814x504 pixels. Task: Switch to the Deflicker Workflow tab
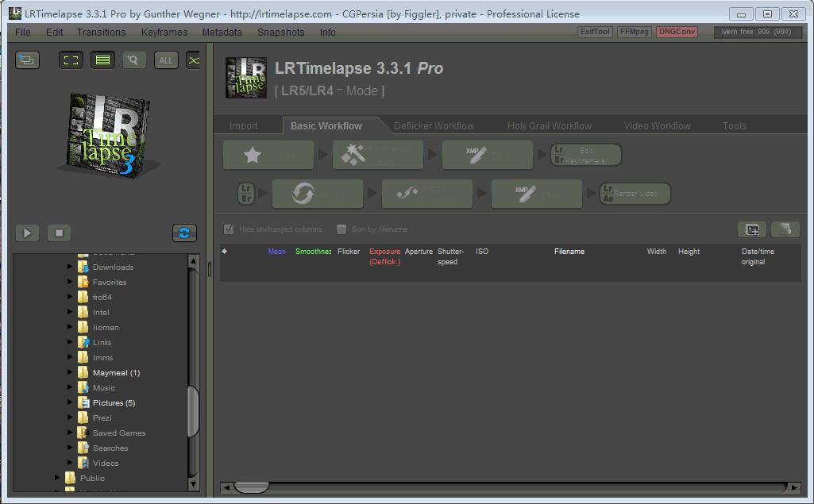(434, 126)
